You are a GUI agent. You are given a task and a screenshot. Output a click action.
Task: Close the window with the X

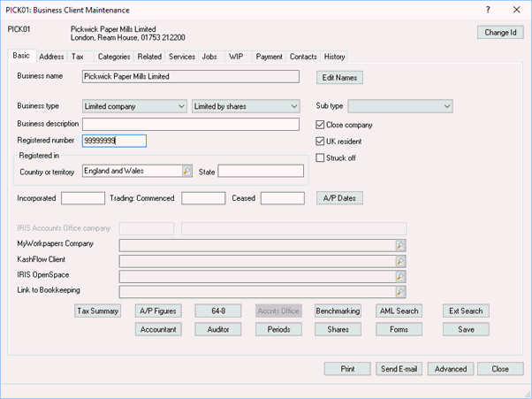coord(516,10)
